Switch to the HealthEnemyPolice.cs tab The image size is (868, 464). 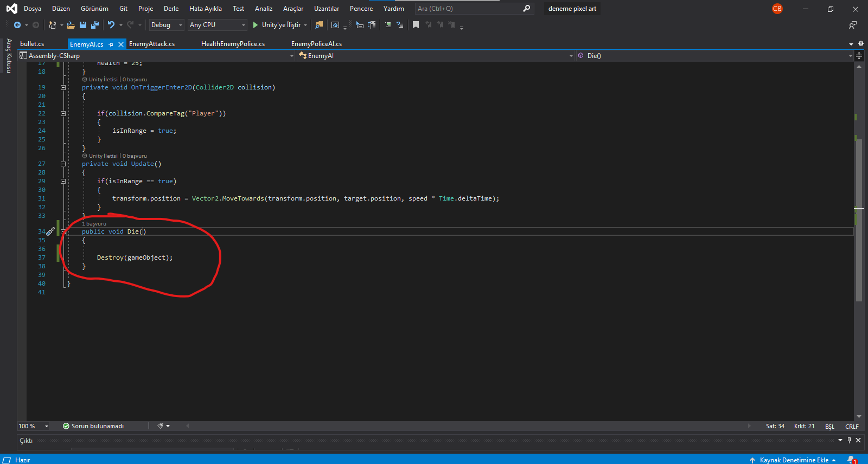233,44
